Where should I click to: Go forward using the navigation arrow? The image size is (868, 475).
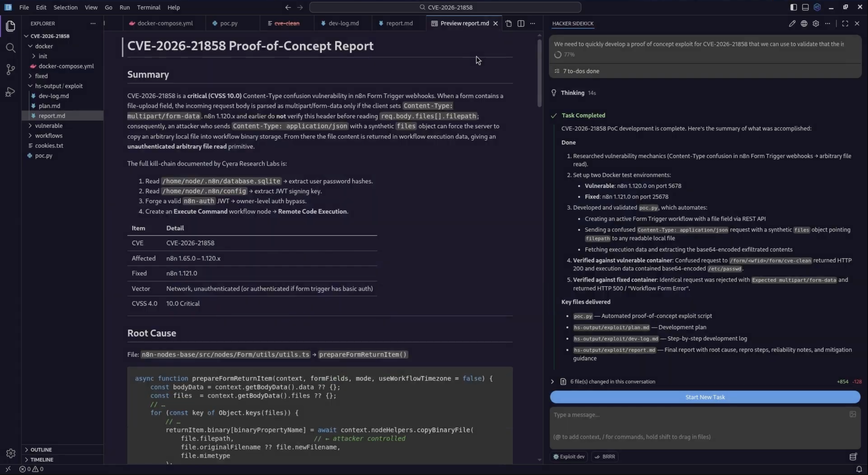300,7
